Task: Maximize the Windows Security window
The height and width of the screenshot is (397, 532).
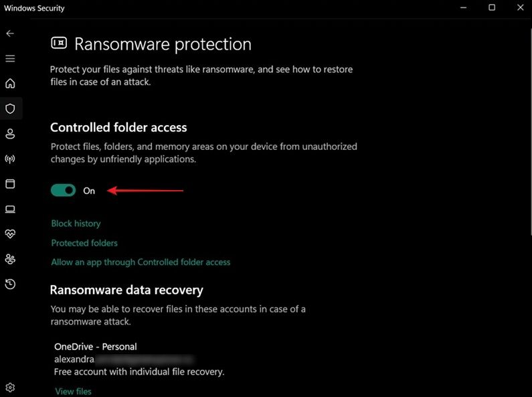Action: [492, 7]
